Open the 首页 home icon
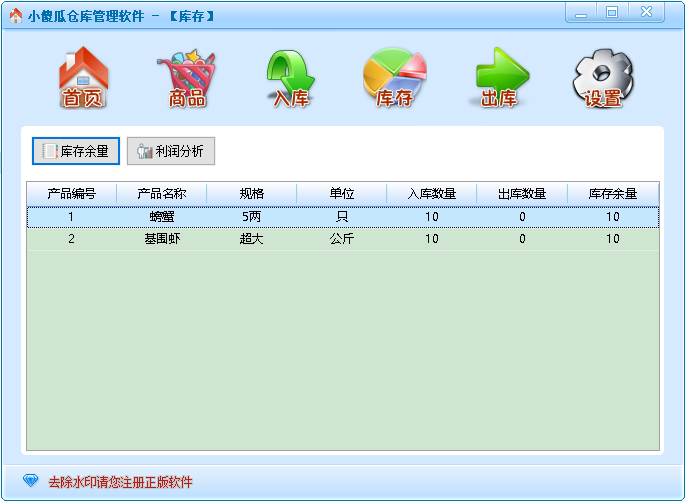Image resolution: width=687 pixels, height=502 pixels. [x=83, y=78]
